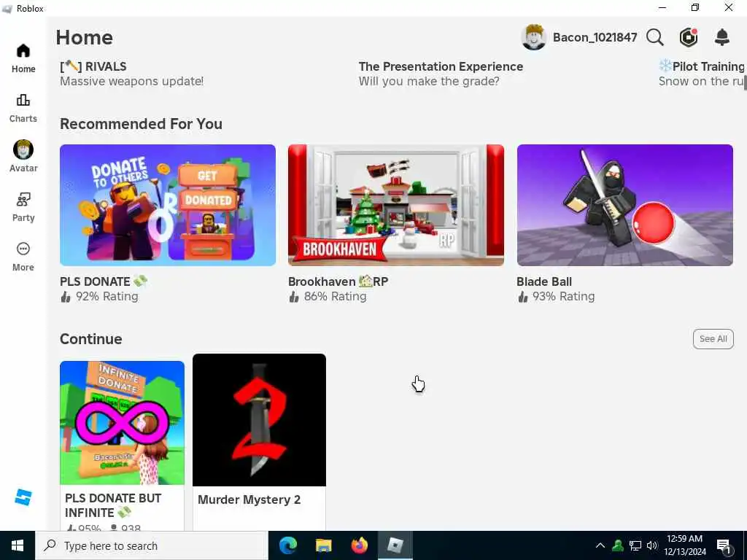The image size is (747, 560).
Task: Open Microsoft Edge from taskbar
Action: [x=287, y=545]
